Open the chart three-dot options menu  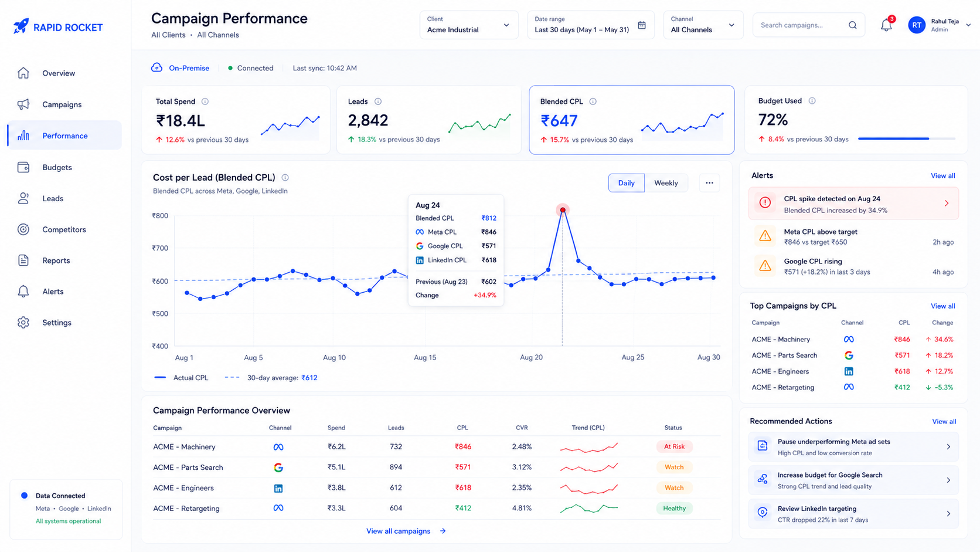point(709,183)
